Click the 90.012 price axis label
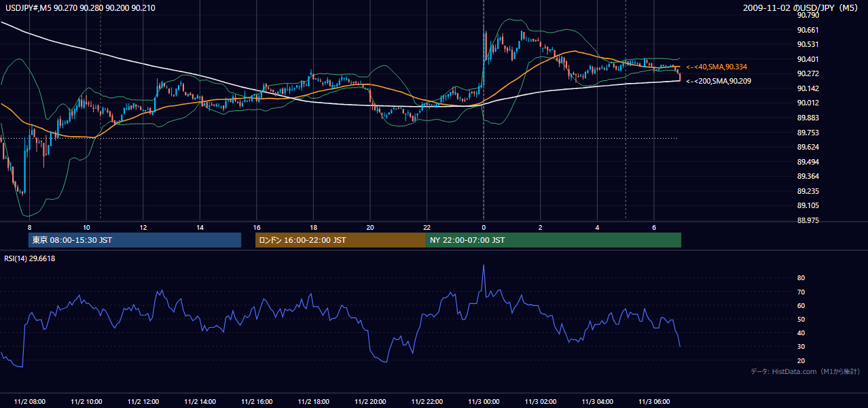 [808, 103]
